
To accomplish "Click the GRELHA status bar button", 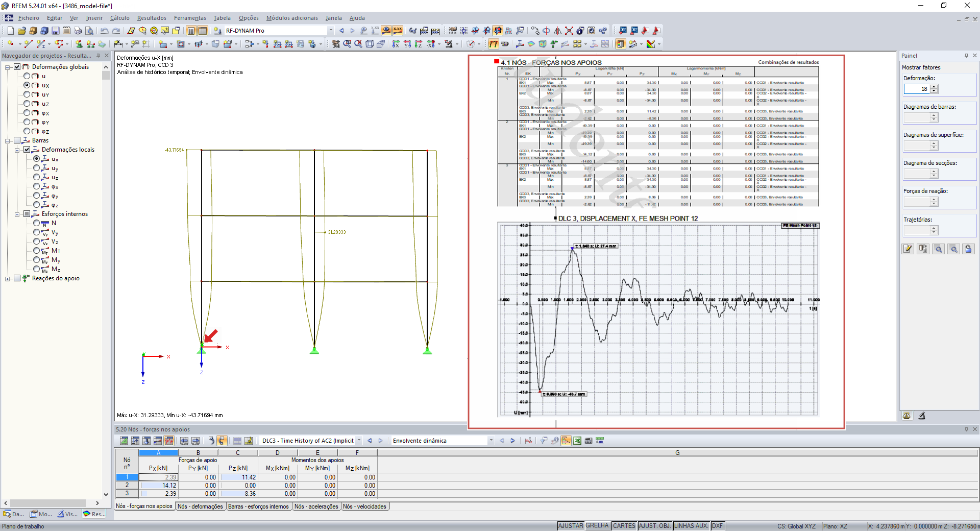I will pyautogui.click(x=597, y=526).
